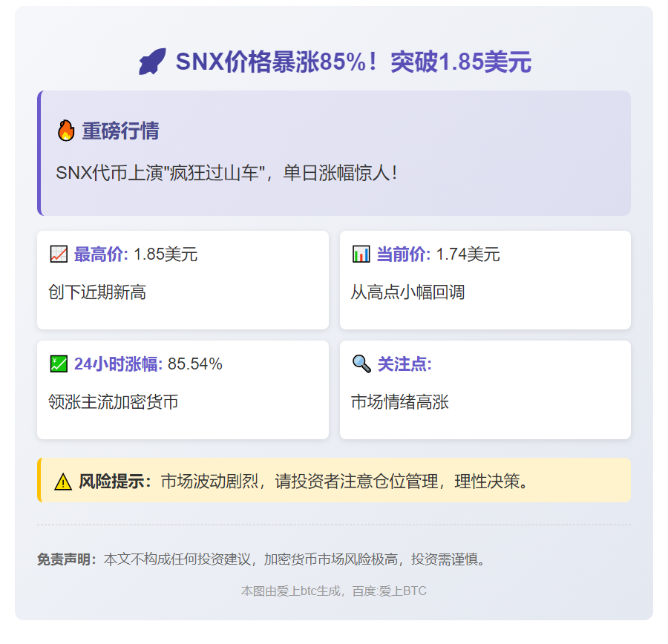
Task: Click the warning triangle icon beside 风险提示
Action: click(63, 482)
